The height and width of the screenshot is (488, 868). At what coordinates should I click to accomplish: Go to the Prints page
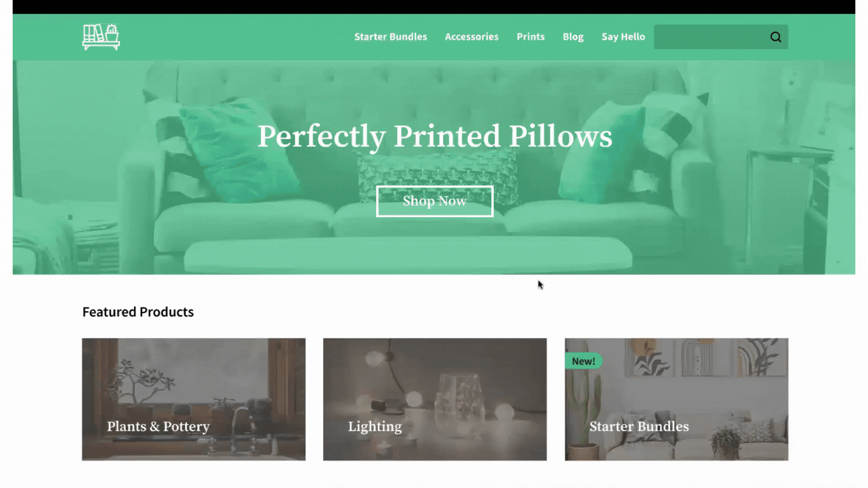point(531,37)
